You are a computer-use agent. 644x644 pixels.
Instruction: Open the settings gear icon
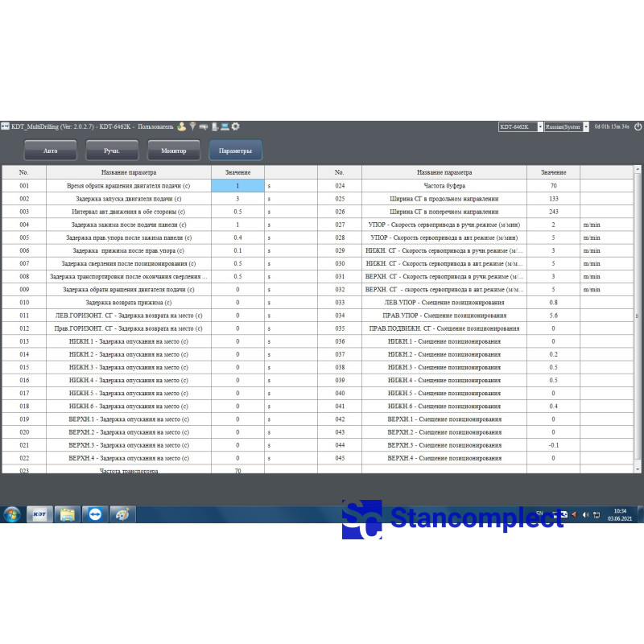[235, 126]
